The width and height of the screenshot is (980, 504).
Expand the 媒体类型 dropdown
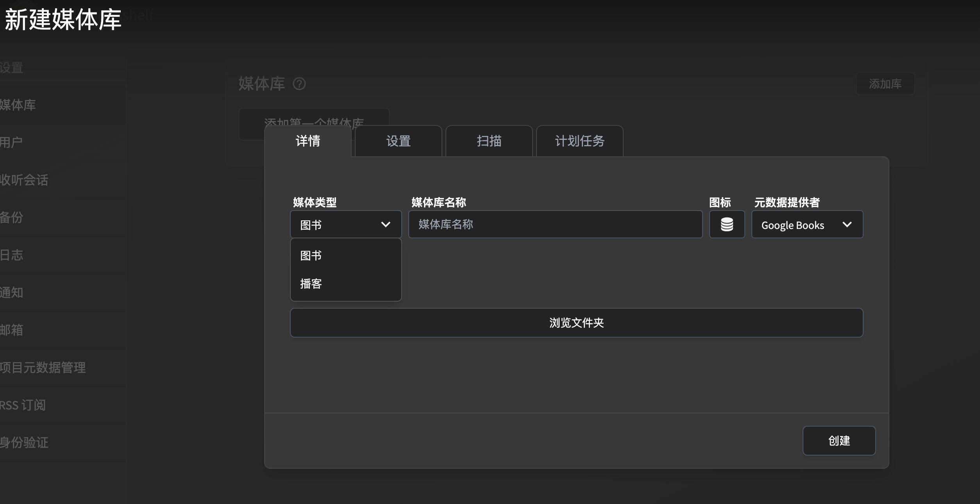pos(345,224)
